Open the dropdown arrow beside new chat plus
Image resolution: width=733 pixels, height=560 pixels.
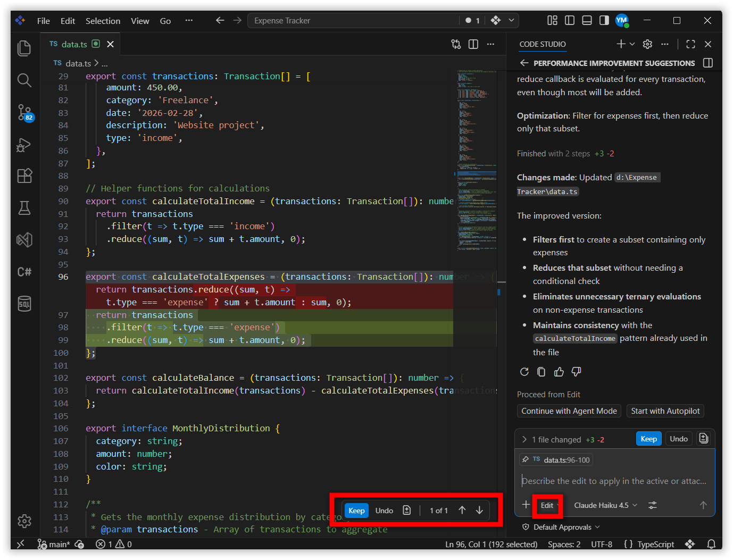(x=632, y=44)
